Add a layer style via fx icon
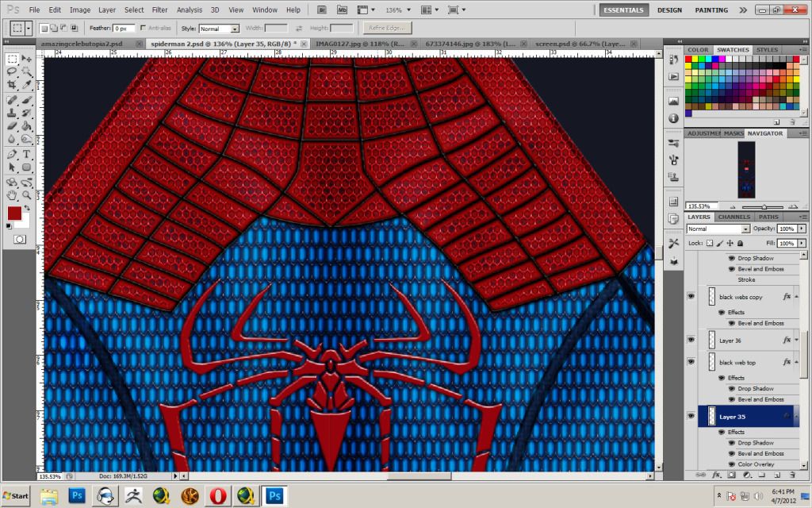812x508 pixels. tap(716, 475)
